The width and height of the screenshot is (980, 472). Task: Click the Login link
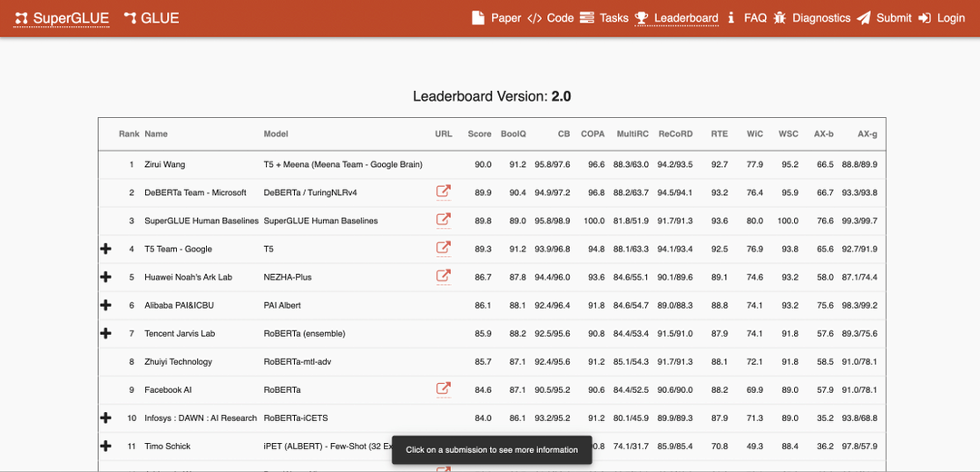point(941,18)
